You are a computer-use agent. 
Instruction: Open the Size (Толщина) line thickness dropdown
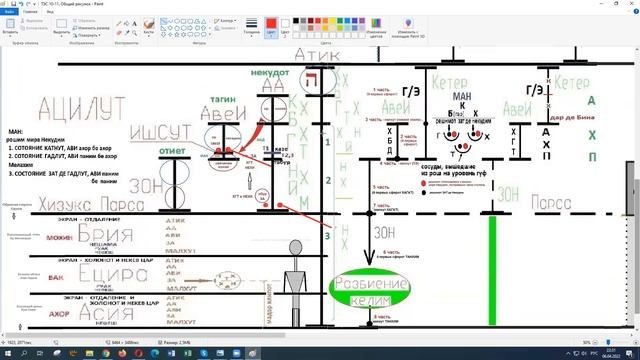(x=251, y=27)
